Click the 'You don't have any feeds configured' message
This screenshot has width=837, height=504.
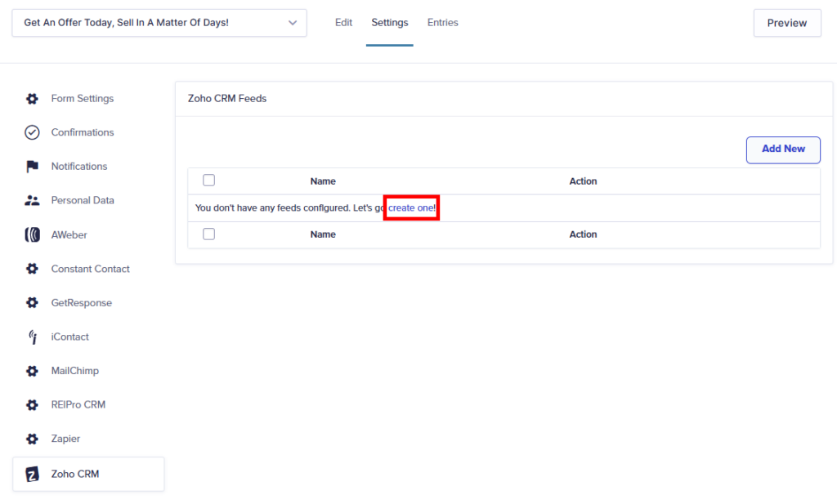point(272,208)
